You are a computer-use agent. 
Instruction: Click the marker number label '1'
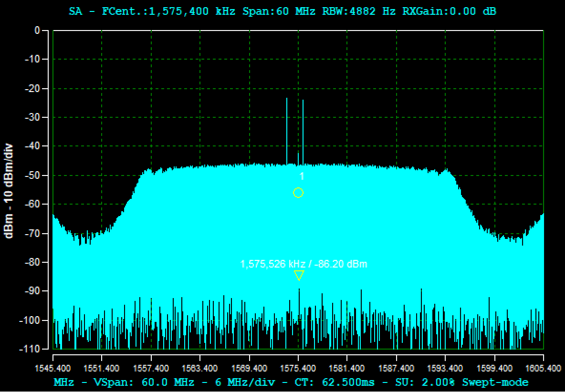point(302,176)
